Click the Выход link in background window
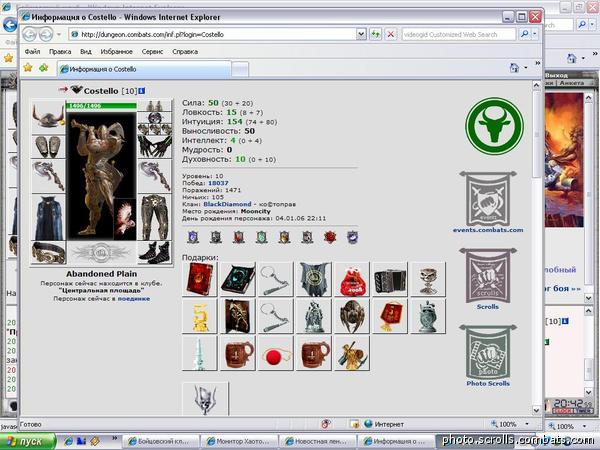600x450 pixels. pyautogui.click(x=557, y=75)
